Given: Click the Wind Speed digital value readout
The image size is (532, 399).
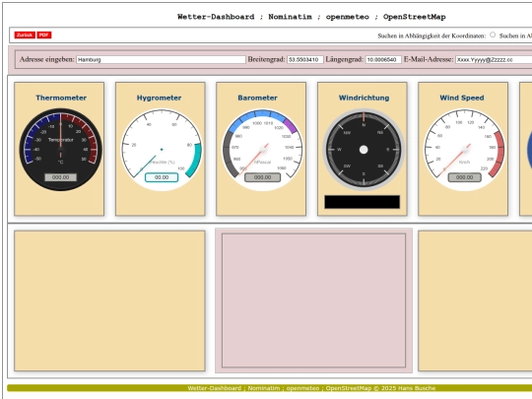Looking at the screenshot, I should [464, 177].
